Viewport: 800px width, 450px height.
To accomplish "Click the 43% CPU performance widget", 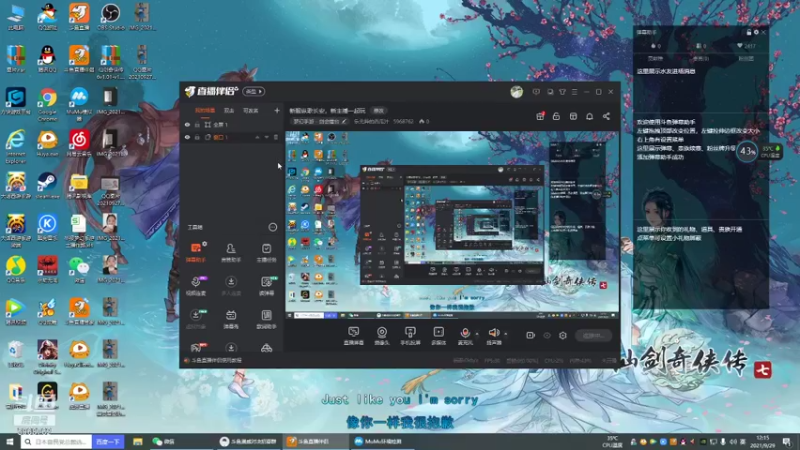I will coord(747,151).
